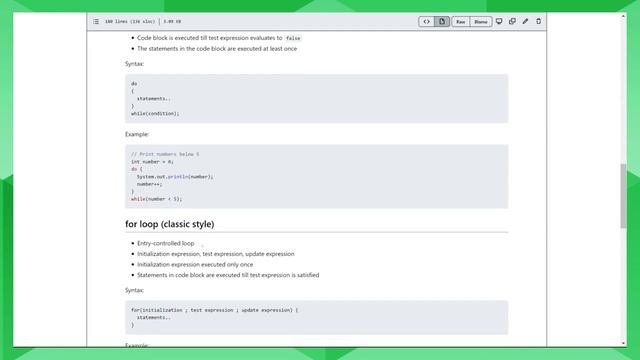Click the 'for loop (classic style)' heading

[169, 224]
